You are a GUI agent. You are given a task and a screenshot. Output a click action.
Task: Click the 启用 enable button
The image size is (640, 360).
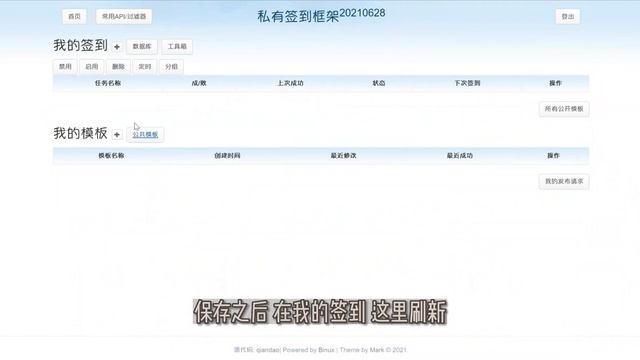pyautogui.click(x=91, y=67)
